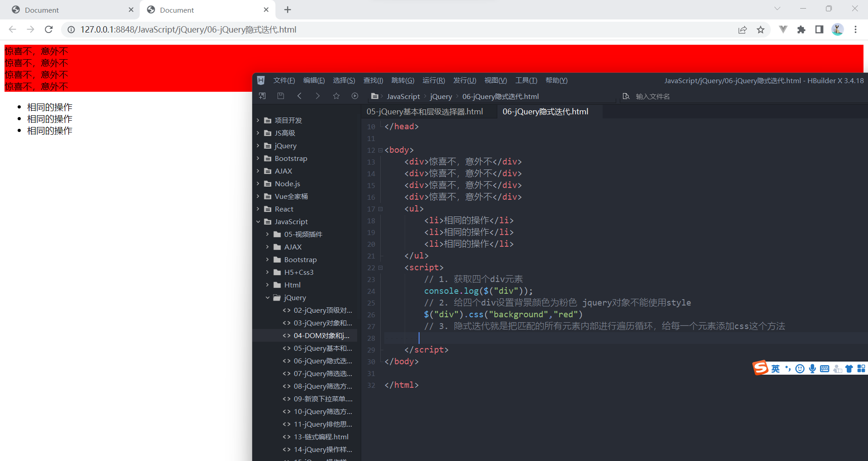Fold the body tag at line 12
The height and width of the screenshot is (461, 868).
(380, 150)
